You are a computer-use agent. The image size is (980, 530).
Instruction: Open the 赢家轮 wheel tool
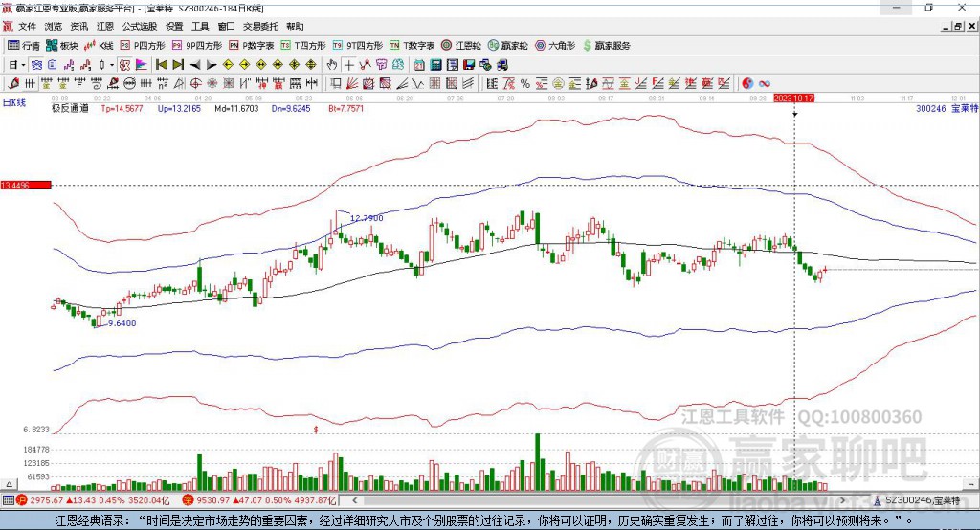[x=508, y=46]
